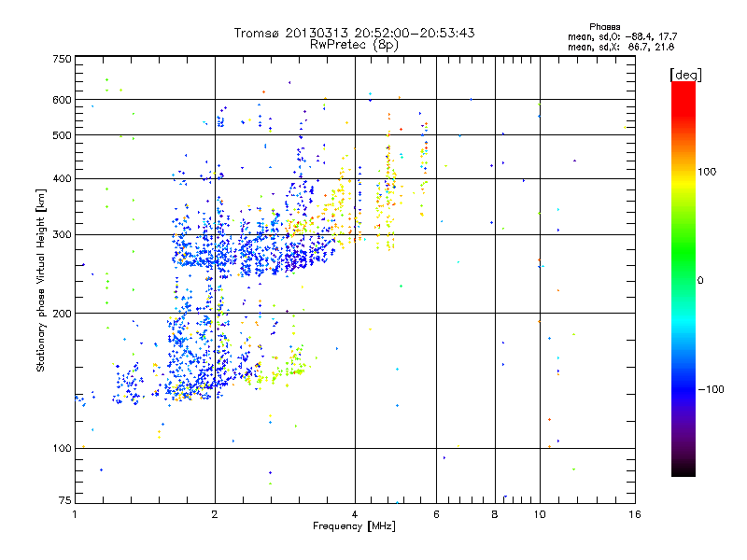Click the frequency axis tick label '10'
Image resolution: width=747 pixels, height=560 pixels.
click(540, 514)
